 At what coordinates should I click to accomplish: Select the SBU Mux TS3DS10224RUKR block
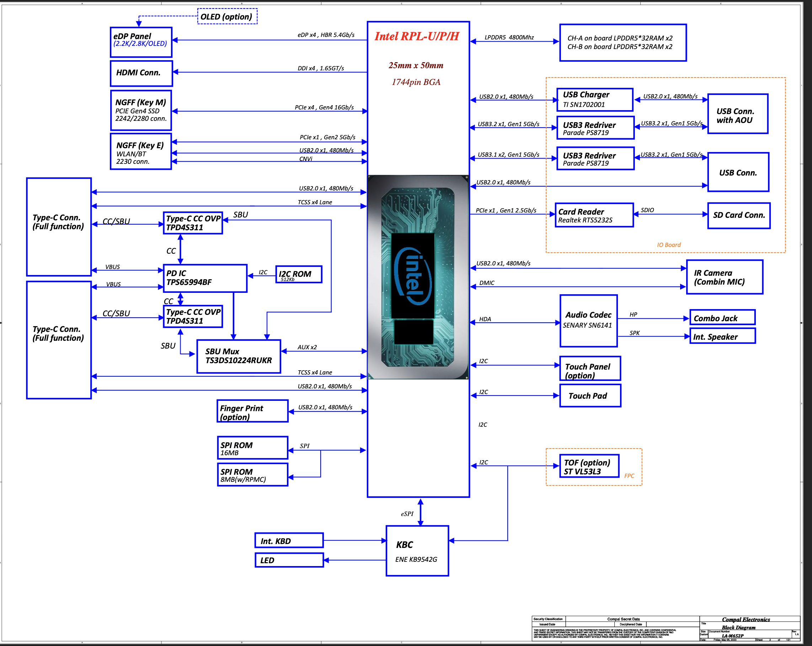239,356
